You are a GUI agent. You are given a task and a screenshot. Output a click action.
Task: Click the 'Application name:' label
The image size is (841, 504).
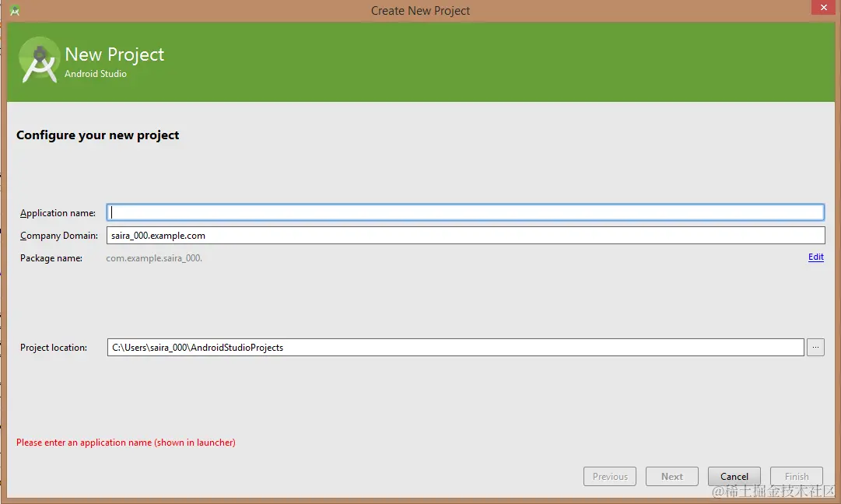(x=58, y=213)
